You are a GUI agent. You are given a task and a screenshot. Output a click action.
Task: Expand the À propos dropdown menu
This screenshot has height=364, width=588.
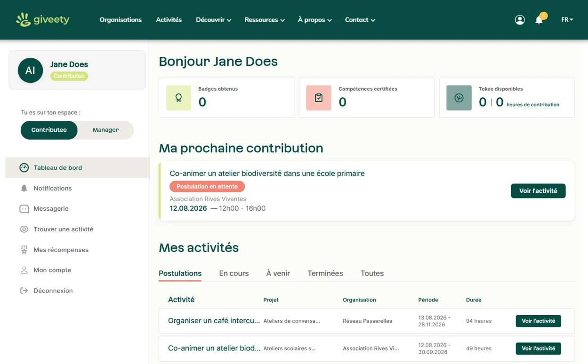(315, 20)
